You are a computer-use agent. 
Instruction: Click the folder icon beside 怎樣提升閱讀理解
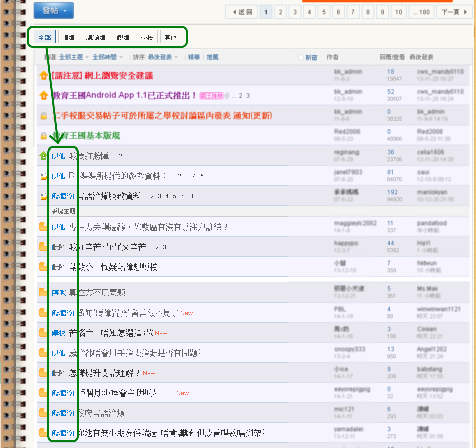[43, 373]
